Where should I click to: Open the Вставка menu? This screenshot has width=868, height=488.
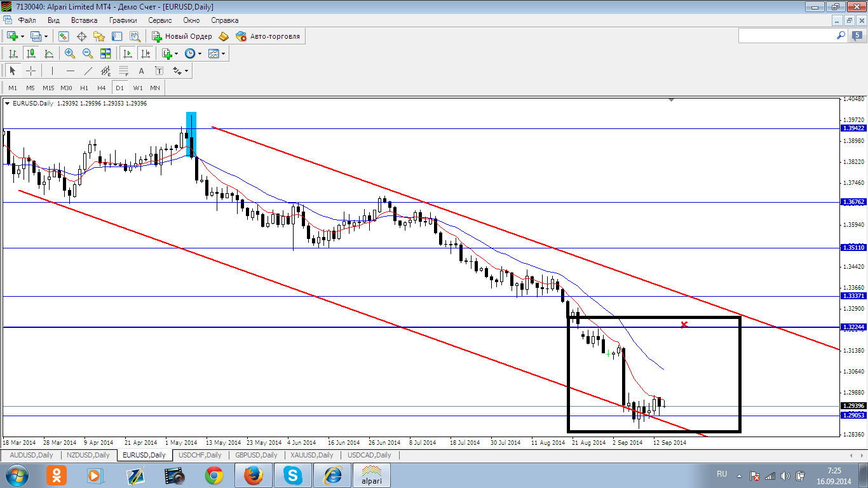[x=84, y=20]
